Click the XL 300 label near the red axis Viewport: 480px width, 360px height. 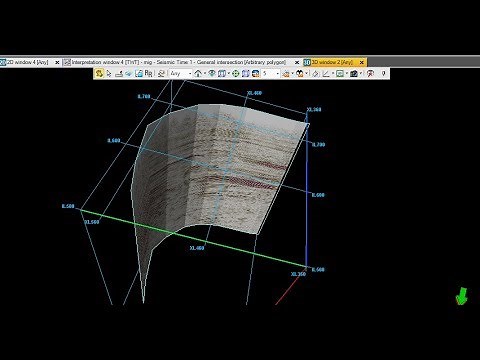tap(298, 274)
